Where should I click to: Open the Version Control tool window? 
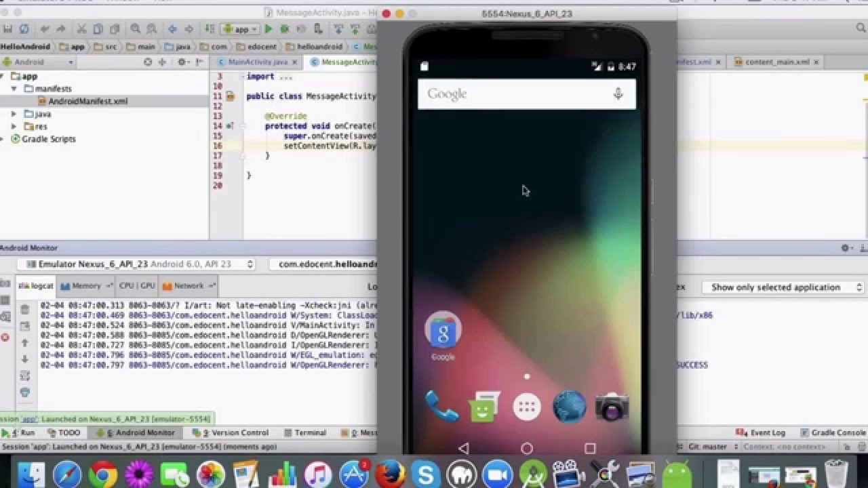(x=231, y=432)
